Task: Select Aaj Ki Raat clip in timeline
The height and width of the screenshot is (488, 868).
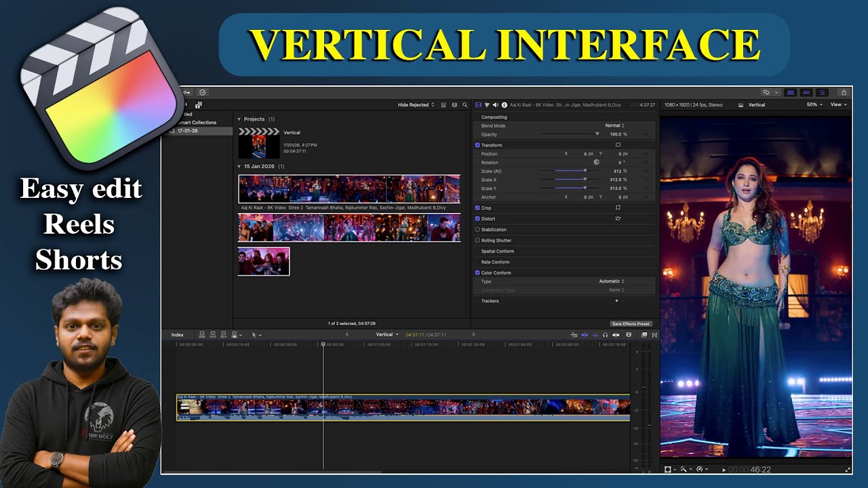Action: click(x=403, y=407)
